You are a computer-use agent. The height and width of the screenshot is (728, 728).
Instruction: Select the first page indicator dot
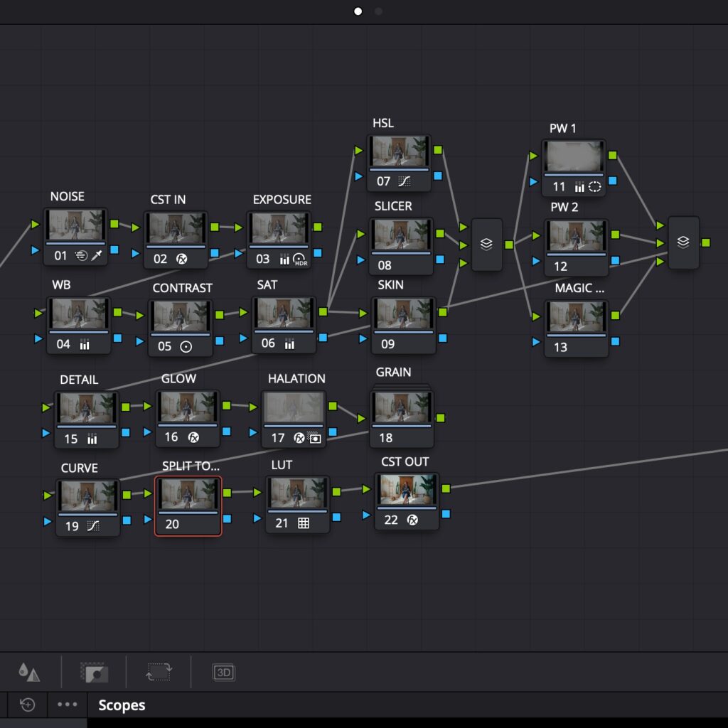(358, 11)
